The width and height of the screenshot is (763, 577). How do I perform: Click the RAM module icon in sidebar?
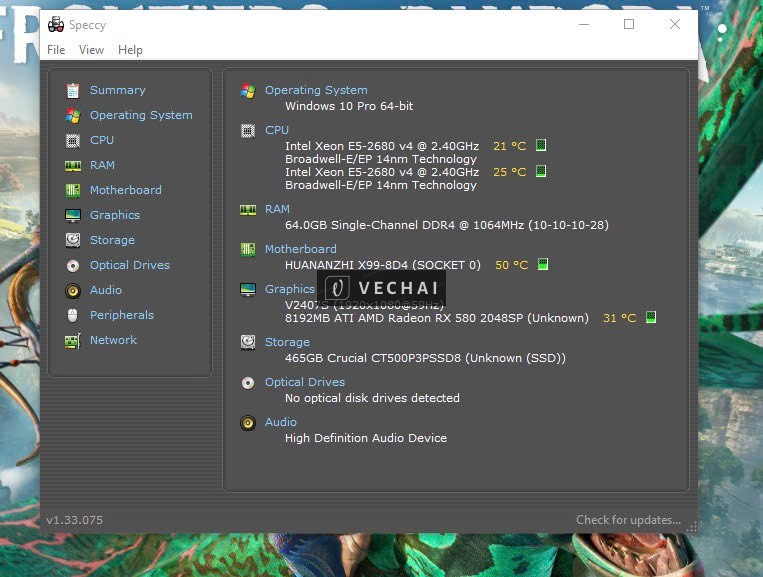tap(72, 165)
